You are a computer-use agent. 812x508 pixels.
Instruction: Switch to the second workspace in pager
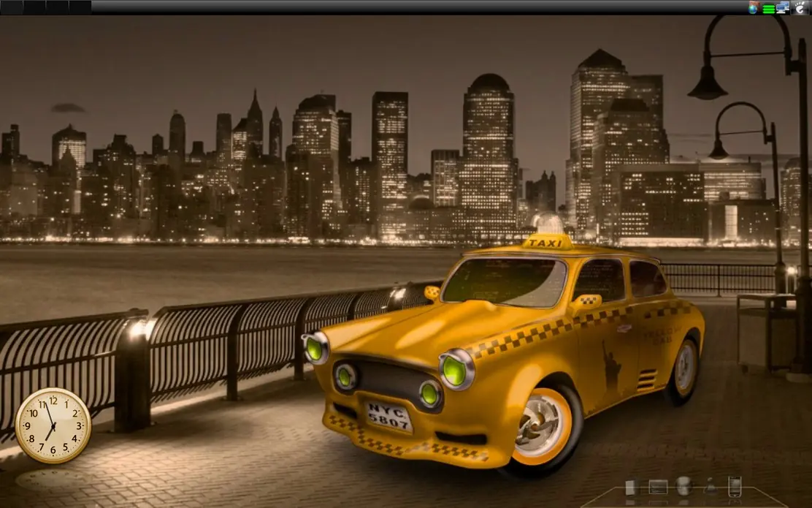35,7
